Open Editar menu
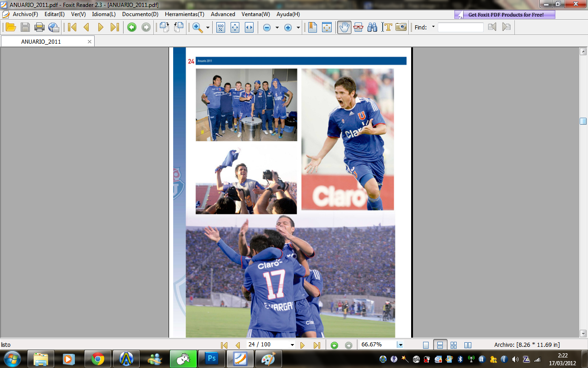This screenshot has width=588, height=368. [55, 14]
